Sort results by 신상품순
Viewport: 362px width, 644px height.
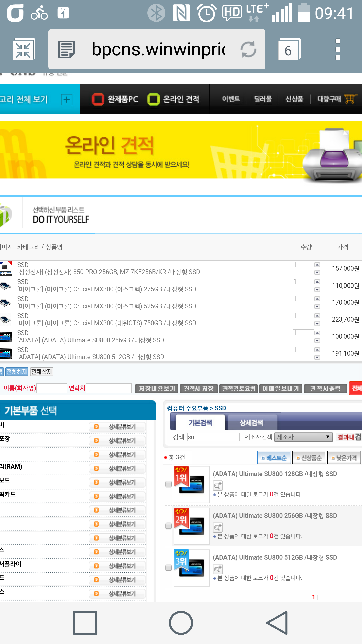[x=309, y=458]
